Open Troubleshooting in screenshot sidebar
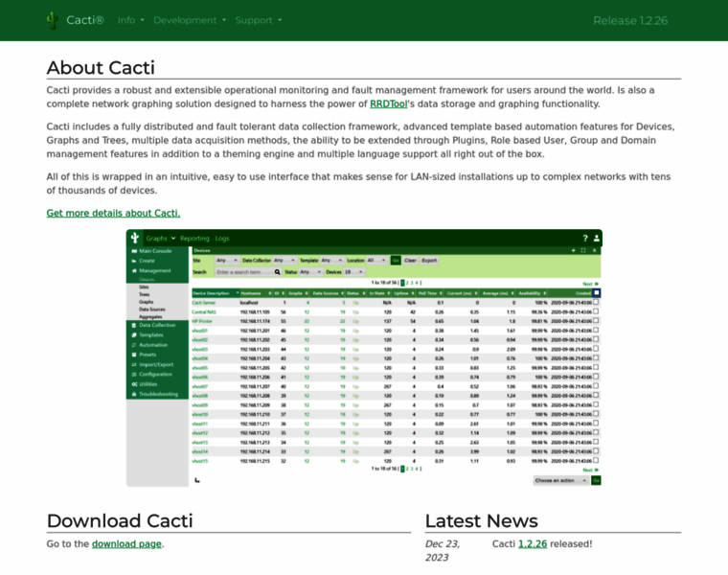This screenshot has width=728, height=575. tap(157, 394)
